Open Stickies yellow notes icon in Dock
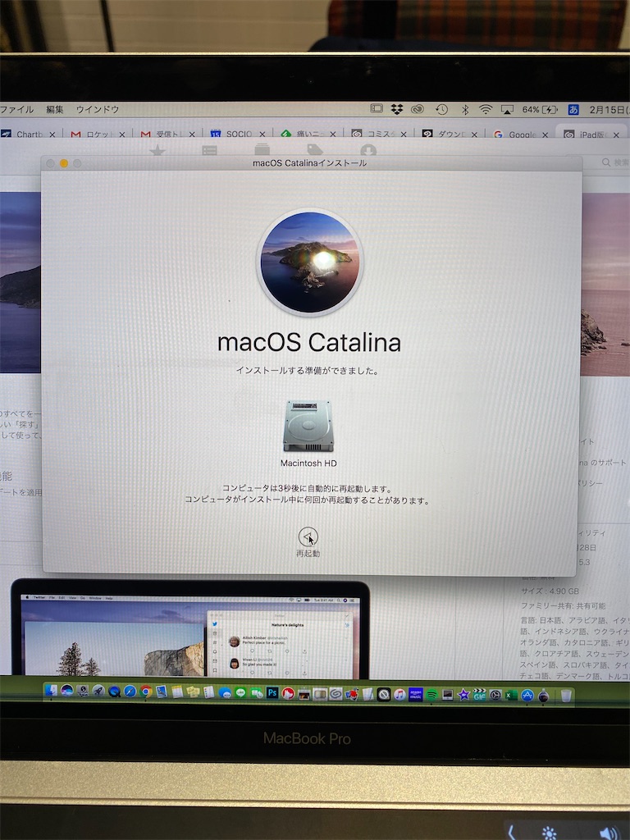630x840 pixels. pos(193,692)
